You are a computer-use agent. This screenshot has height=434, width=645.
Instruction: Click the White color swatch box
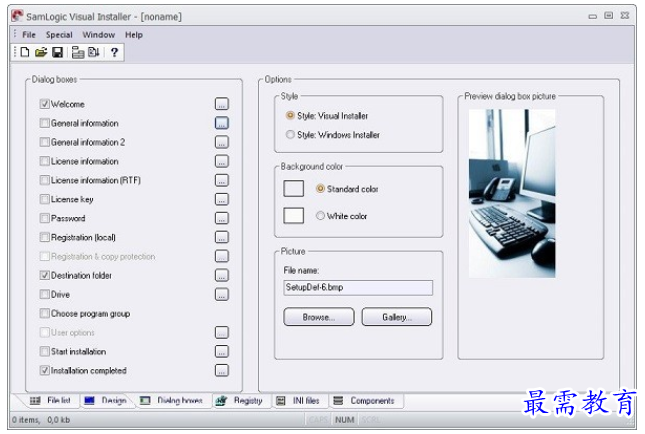click(294, 215)
